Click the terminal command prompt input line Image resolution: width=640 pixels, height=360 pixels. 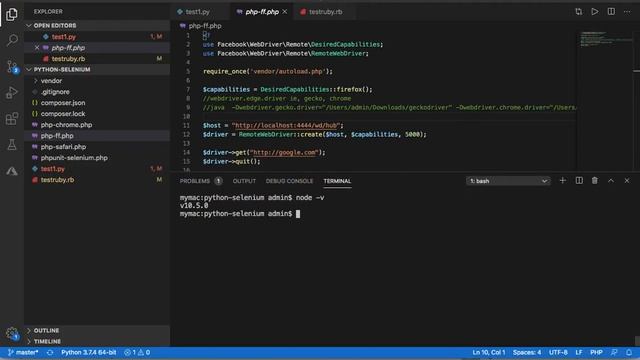pyautogui.click(x=240, y=213)
